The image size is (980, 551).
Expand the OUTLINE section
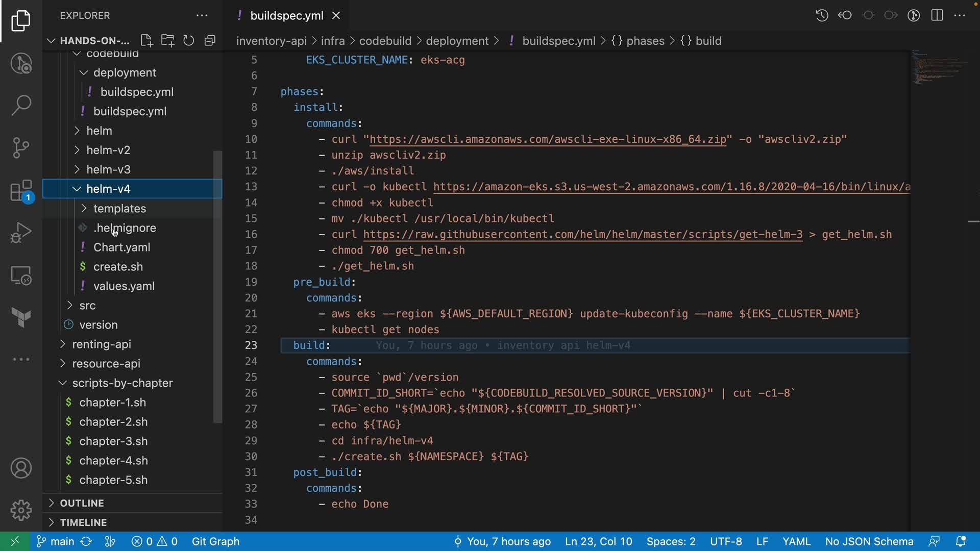click(82, 503)
